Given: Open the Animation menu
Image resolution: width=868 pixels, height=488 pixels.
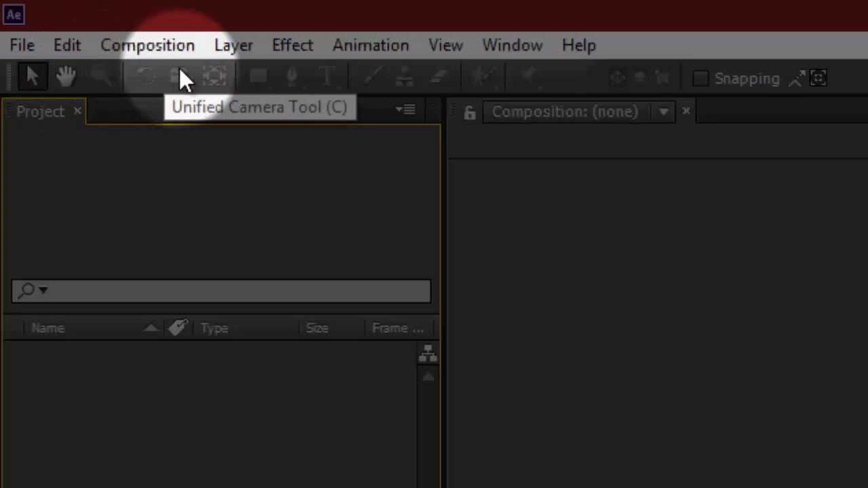Looking at the screenshot, I should 371,45.
